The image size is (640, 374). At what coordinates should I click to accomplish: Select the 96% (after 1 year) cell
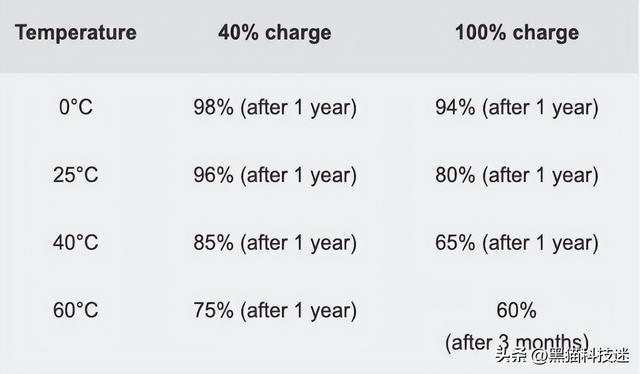click(x=275, y=176)
